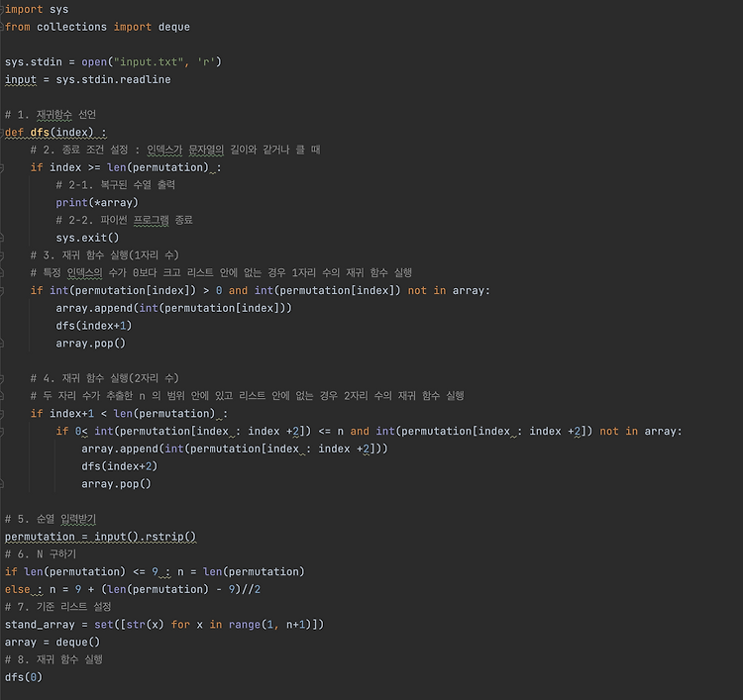Screen dimensions: 743x700
Task: Click the 'import sys' line
Action: click(37, 10)
